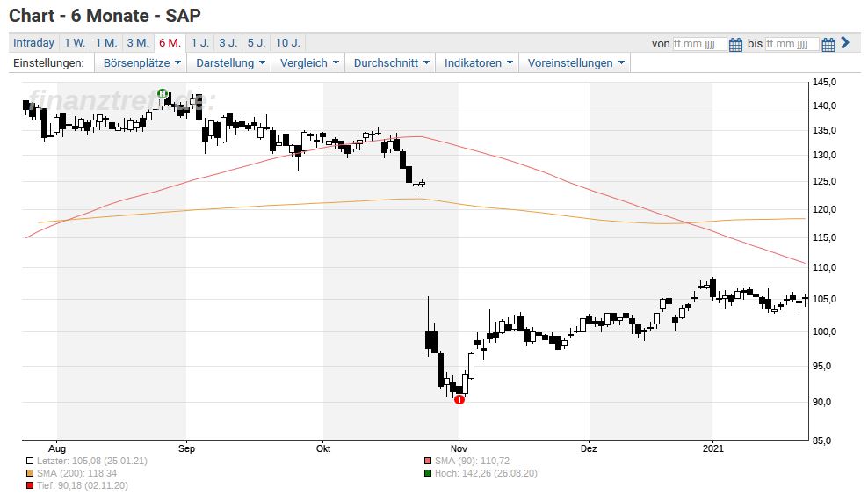Screen dimensions: 868x495
Task: Select the 1 M. time range
Action: [x=105, y=42]
